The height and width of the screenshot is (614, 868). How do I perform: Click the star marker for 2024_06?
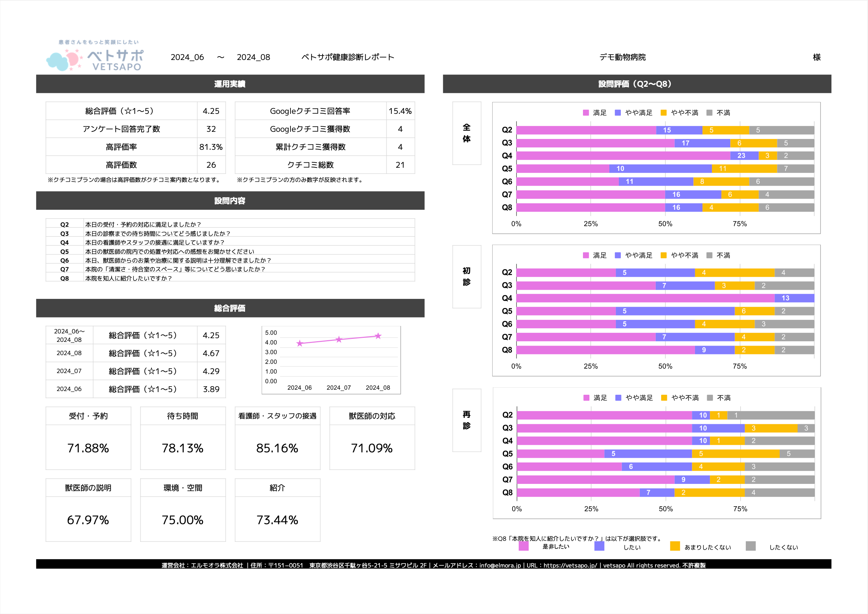tap(300, 343)
